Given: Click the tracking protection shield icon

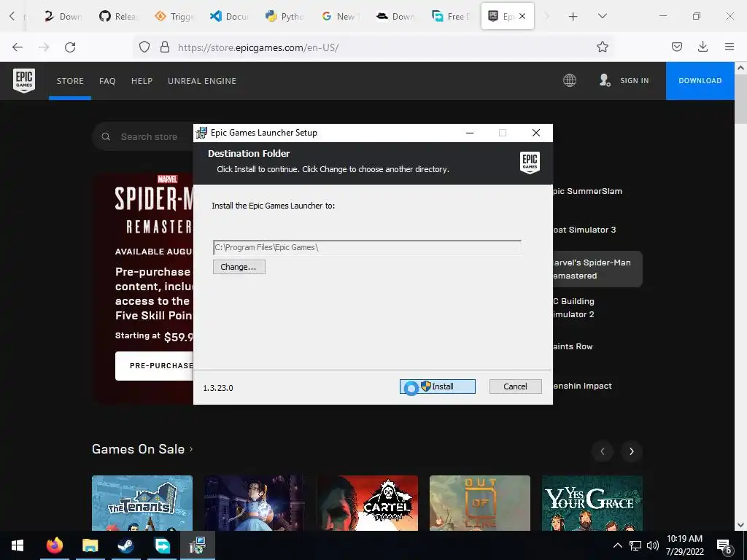Looking at the screenshot, I should [144, 47].
